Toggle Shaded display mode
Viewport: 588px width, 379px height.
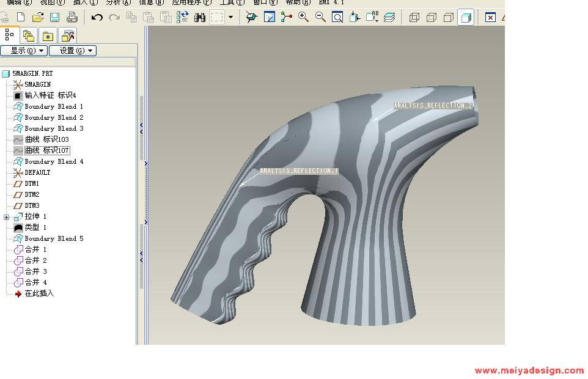click(x=465, y=17)
